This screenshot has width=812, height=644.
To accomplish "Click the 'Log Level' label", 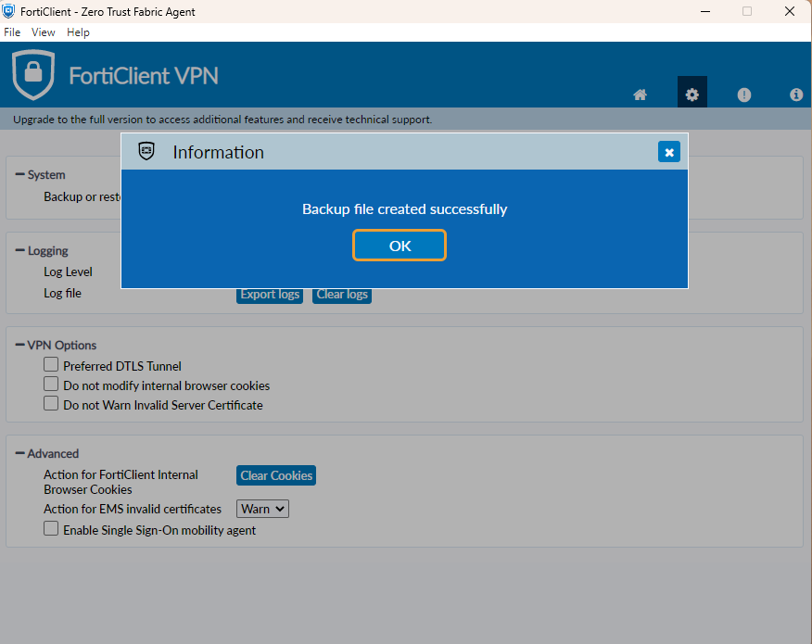I will [x=68, y=271].
